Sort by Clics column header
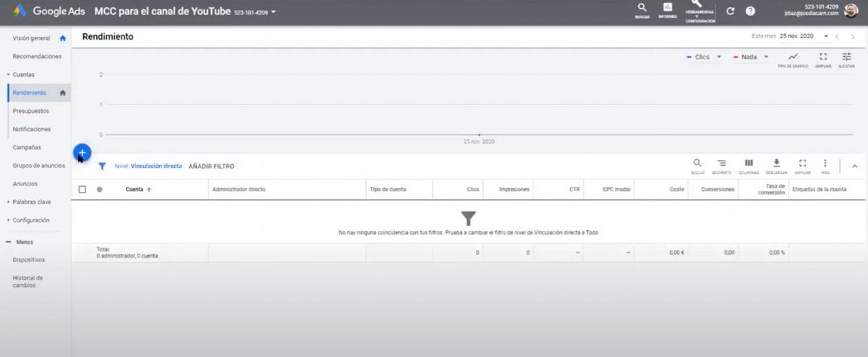The width and height of the screenshot is (868, 357). pos(473,190)
